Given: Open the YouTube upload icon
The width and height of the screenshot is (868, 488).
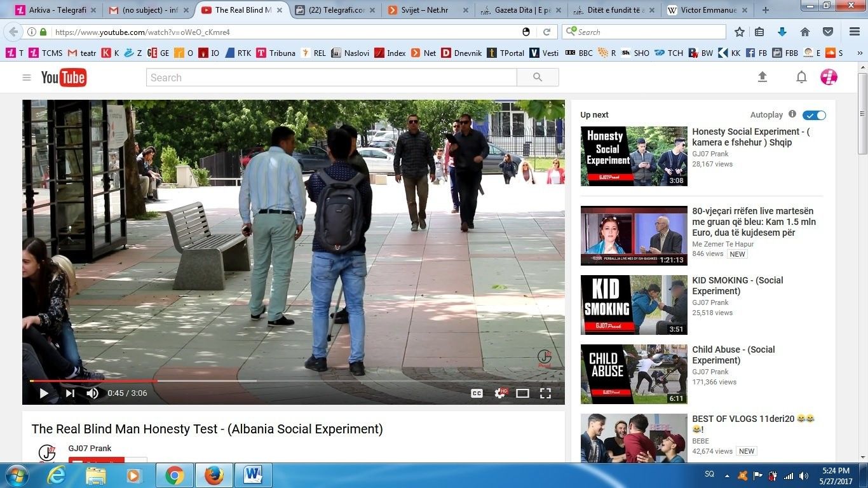Looking at the screenshot, I should click(x=763, y=77).
